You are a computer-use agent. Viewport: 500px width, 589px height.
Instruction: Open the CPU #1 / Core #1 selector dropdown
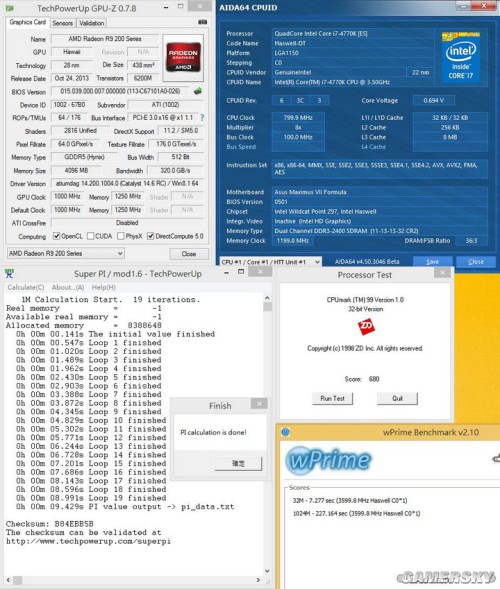[270, 262]
